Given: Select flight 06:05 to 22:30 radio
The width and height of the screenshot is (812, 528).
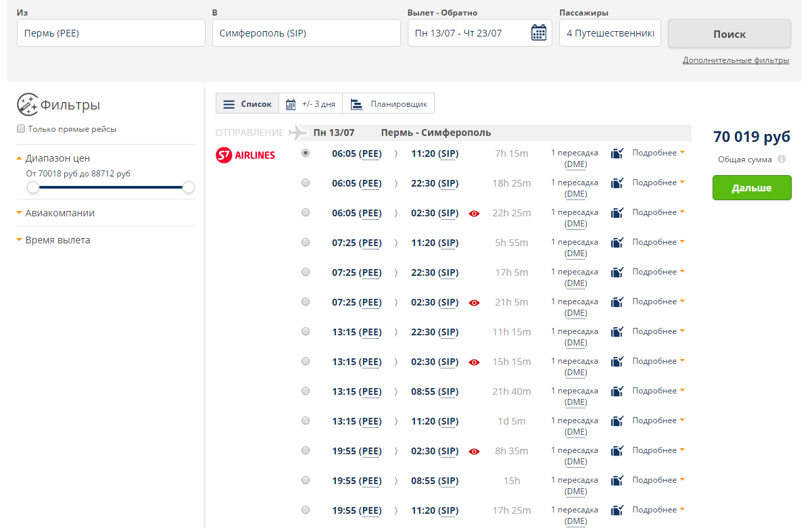Looking at the screenshot, I should pos(306,183).
